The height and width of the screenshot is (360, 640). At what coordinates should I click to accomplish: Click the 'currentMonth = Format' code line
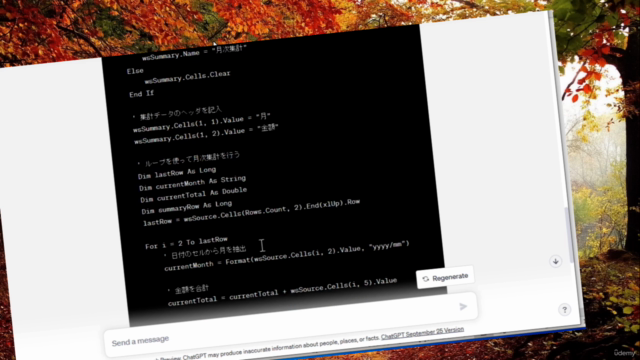pyautogui.click(x=287, y=256)
